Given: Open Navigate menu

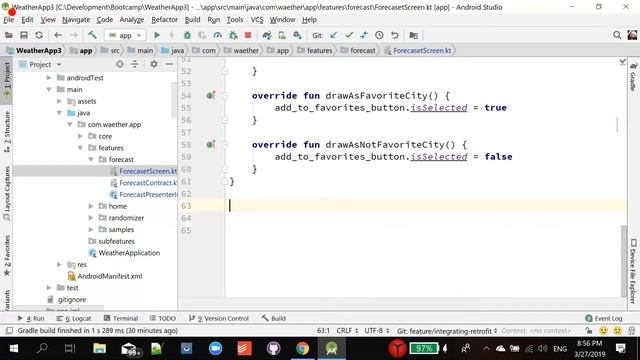Looking at the screenshot, I should 76,20.
